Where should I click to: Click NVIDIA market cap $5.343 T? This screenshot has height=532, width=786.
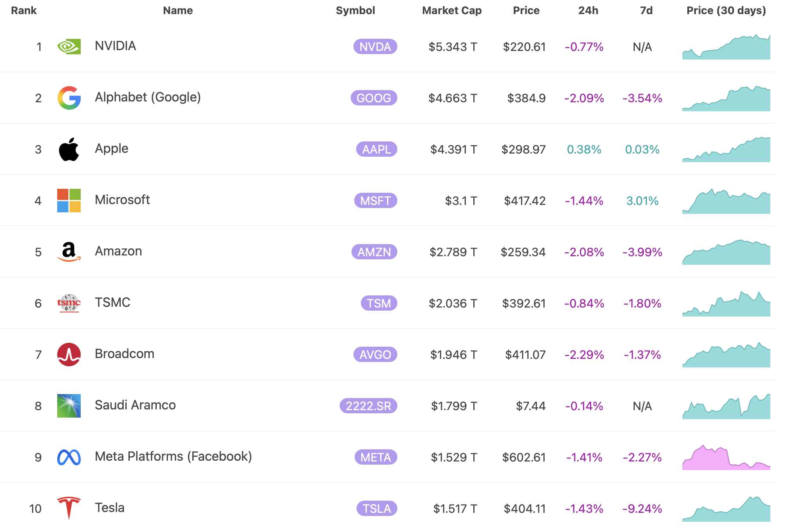click(453, 47)
